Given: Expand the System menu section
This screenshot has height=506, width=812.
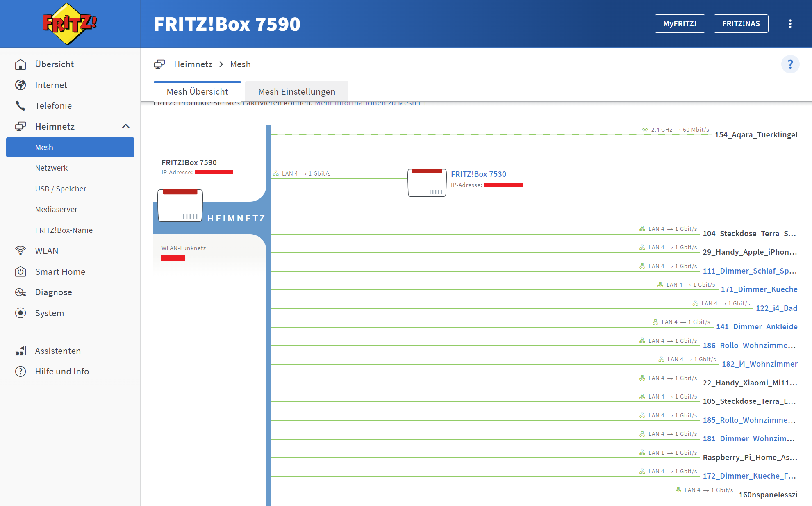Looking at the screenshot, I should (x=49, y=313).
